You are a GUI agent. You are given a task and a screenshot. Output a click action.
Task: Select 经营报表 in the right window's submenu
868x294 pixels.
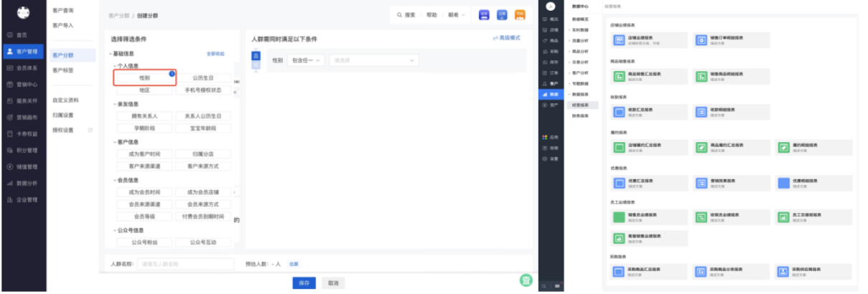point(582,105)
